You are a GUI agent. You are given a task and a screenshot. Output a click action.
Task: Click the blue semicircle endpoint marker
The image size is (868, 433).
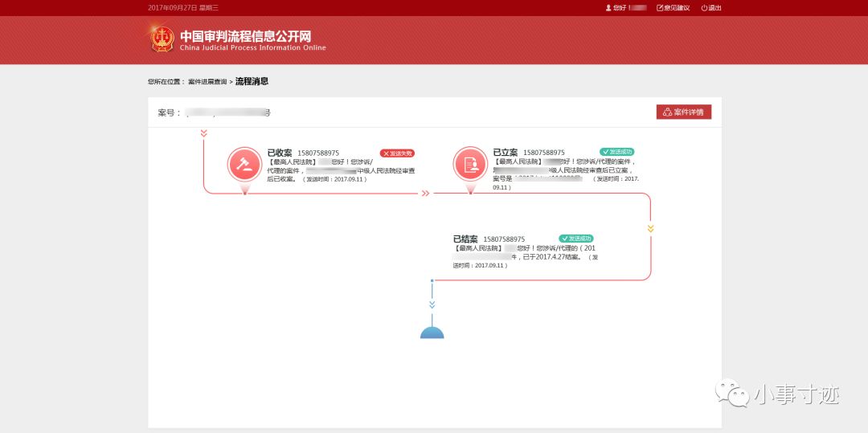(432, 333)
